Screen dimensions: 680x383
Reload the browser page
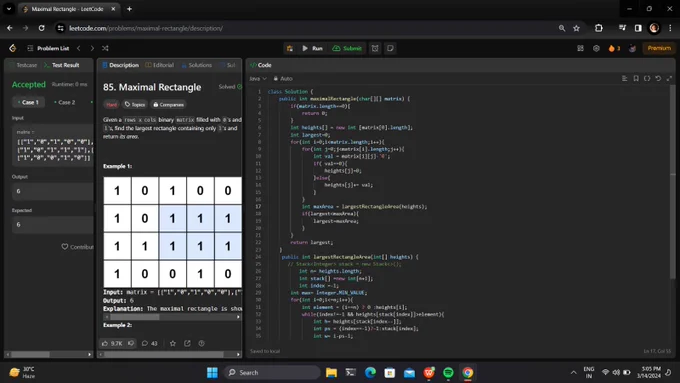[x=41, y=28]
